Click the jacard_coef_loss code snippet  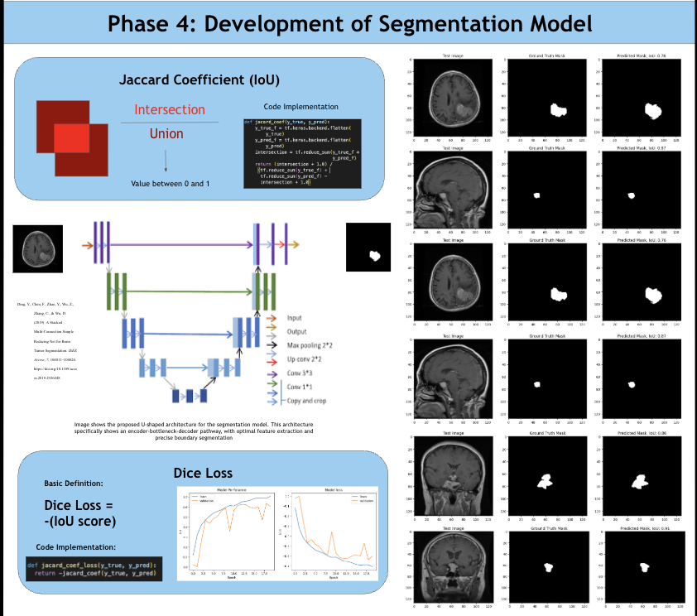[x=94, y=569]
